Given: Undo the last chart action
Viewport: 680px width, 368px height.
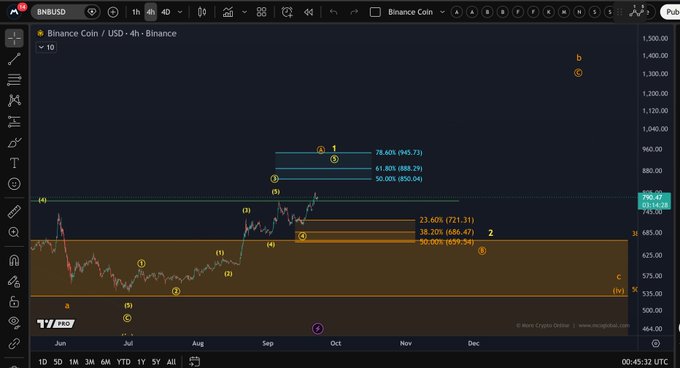Looking at the screenshot, I should (333, 12).
